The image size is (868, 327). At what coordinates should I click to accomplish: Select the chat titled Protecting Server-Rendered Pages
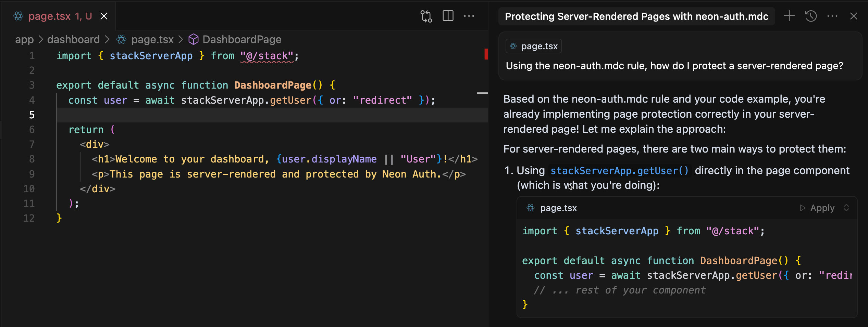pyautogui.click(x=637, y=16)
